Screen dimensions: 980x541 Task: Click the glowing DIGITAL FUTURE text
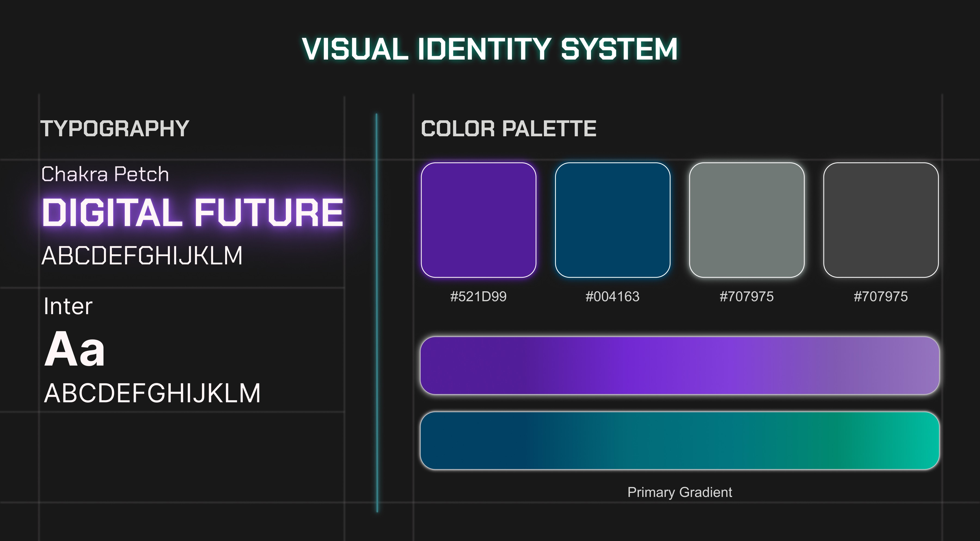coord(192,212)
